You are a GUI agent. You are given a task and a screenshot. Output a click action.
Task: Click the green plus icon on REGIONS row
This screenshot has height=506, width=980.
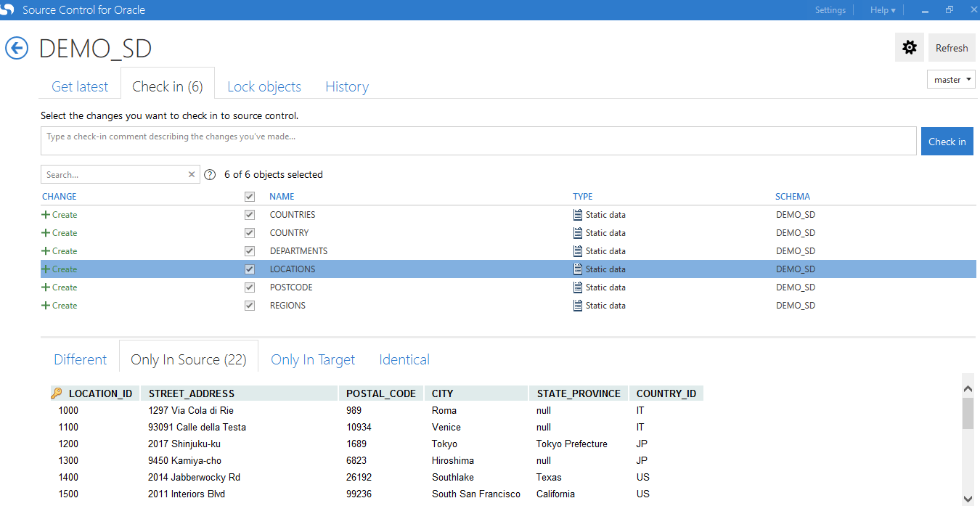point(46,306)
